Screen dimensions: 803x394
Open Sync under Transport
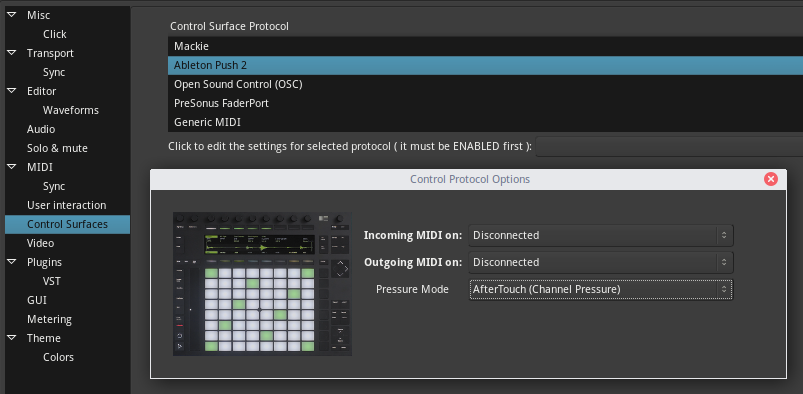pyautogui.click(x=54, y=72)
